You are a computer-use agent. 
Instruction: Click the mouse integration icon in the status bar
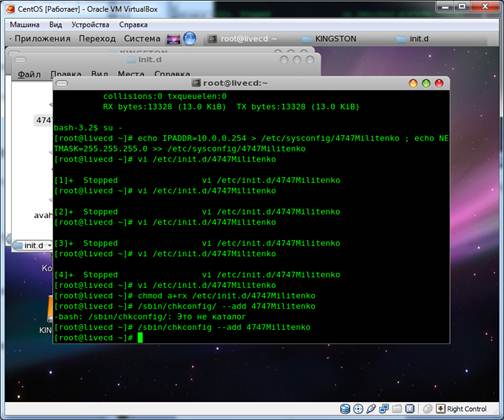point(428,409)
